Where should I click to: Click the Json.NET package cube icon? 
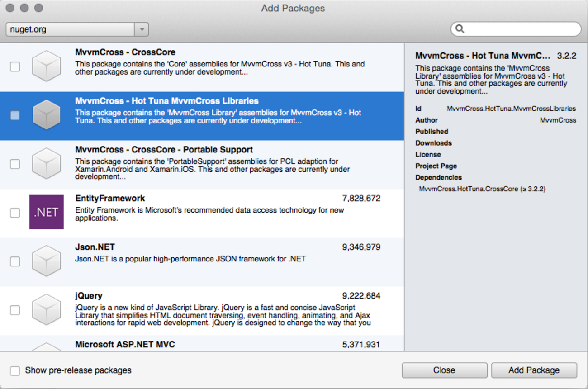point(47,261)
